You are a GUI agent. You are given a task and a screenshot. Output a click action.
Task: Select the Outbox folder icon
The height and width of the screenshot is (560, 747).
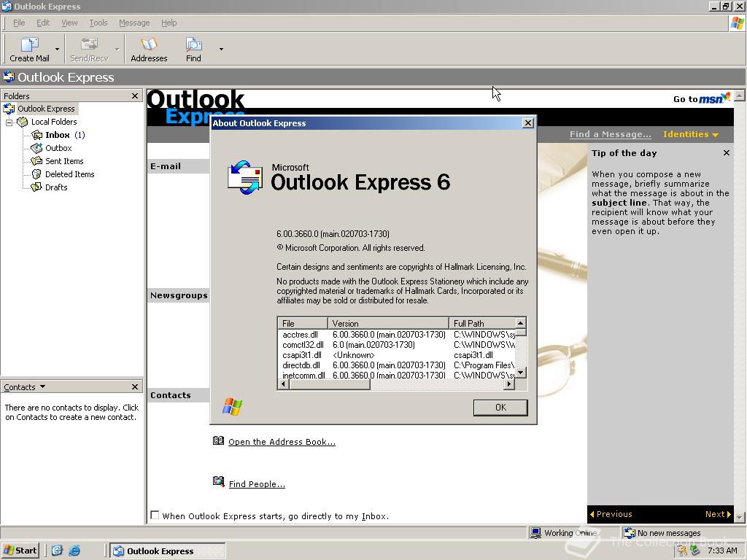click(x=36, y=148)
